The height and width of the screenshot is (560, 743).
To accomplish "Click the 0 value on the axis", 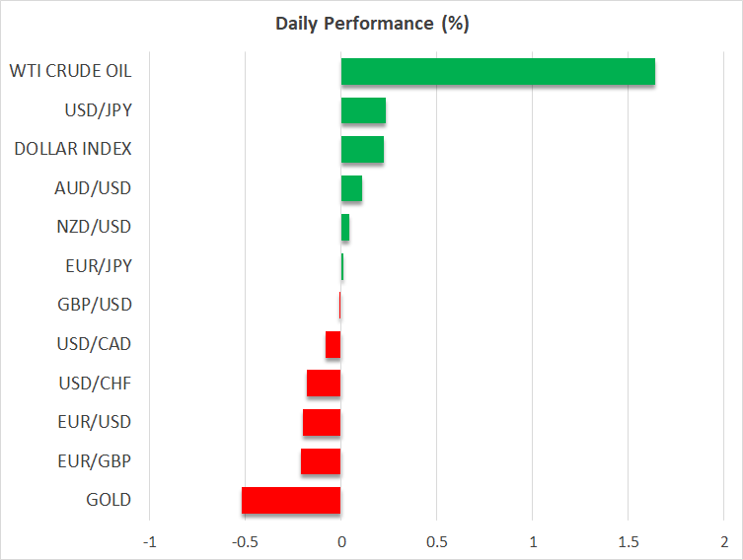I will (x=341, y=542).
